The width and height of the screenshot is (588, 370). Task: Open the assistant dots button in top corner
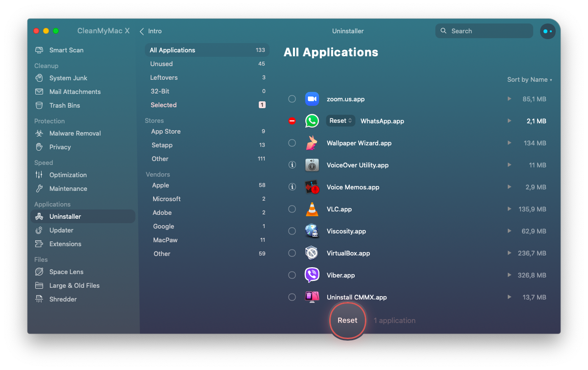[x=547, y=31]
